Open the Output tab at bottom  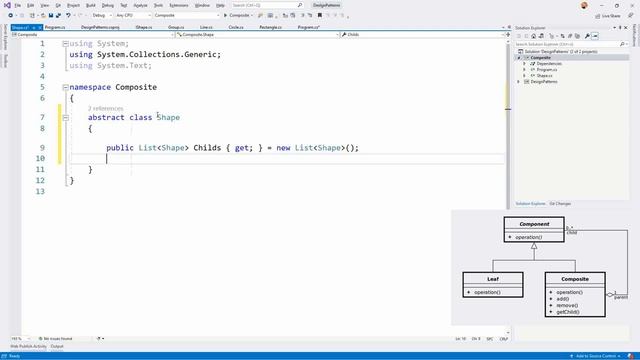tap(57, 346)
